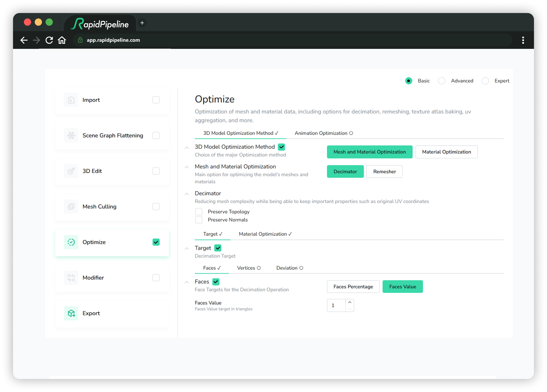Switch to the Animation Optimization tab
547x392 pixels.
324,133
